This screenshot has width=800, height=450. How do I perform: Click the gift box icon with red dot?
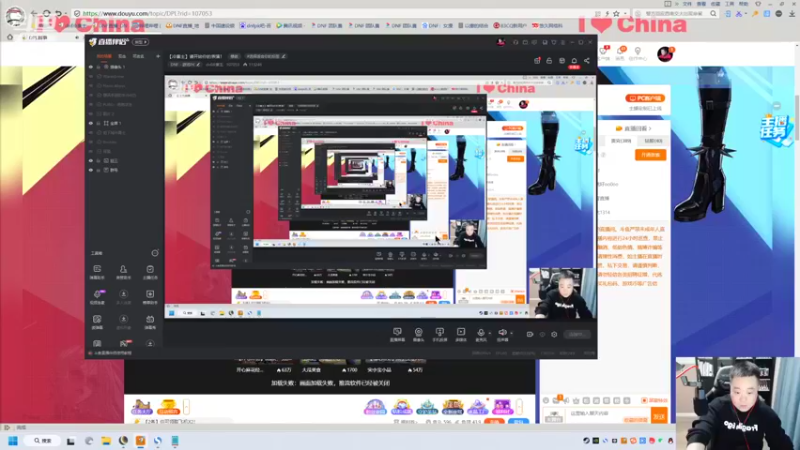coord(537,61)
